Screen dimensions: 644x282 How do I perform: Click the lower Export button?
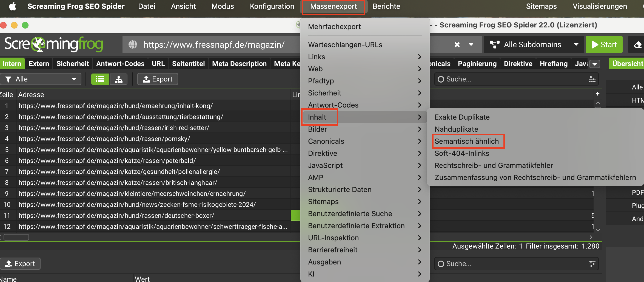pyautogui.click(x=20, y=264)
